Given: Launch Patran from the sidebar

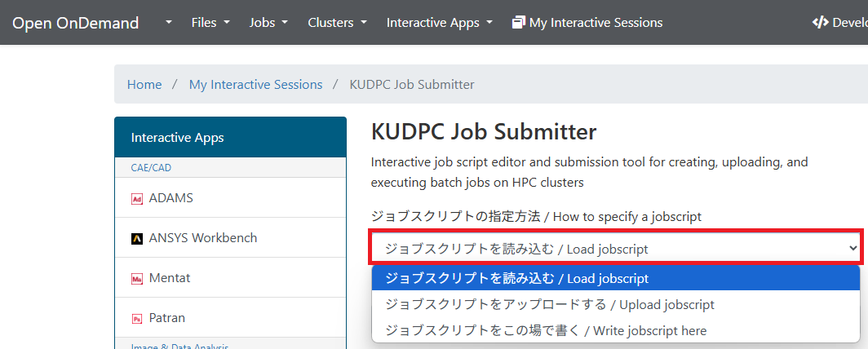Looking at the screenshot, I should tap(230, 318).
